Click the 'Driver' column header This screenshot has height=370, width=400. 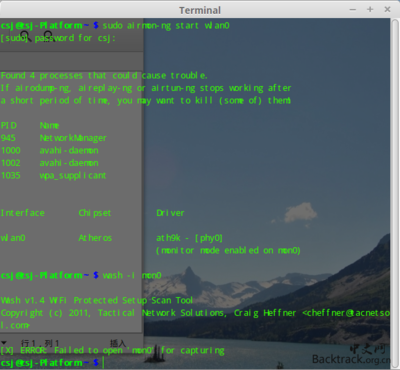coord(170,213)
